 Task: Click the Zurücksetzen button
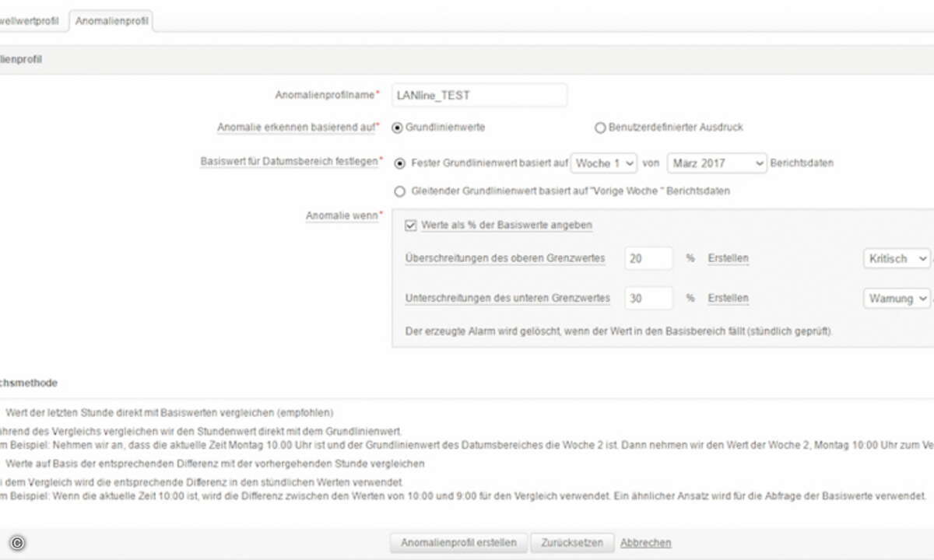pyautogui.click(x=573, y=542)
